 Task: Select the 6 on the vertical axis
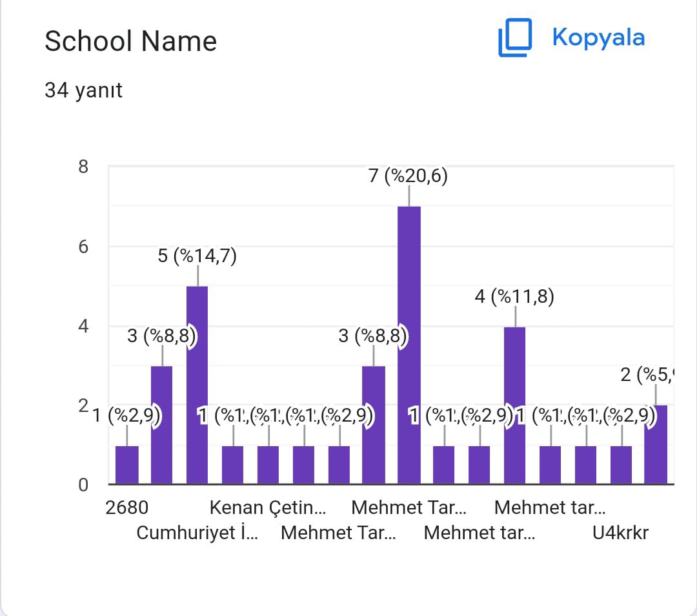(83, 247)
